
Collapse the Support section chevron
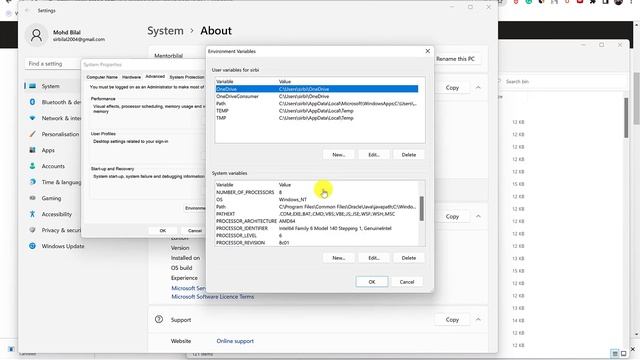click(478, 319)
